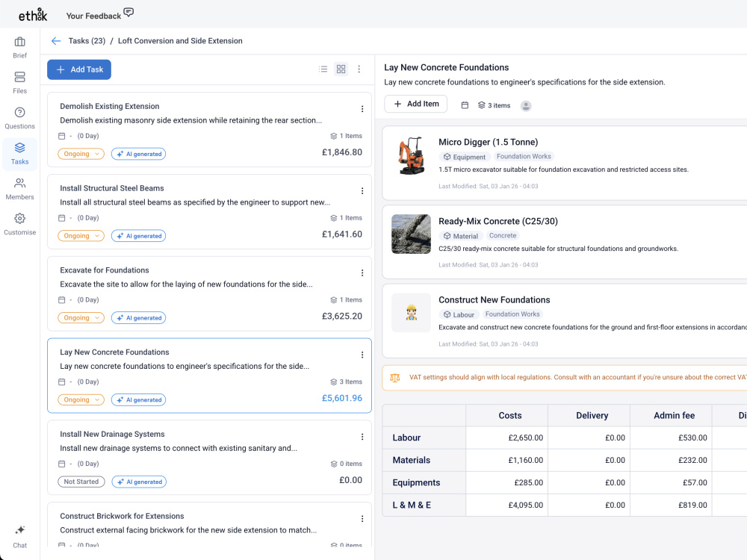Expand Ongoing status on Lay New Concrete Foundations
The width and height of the screenshot is (747, 560).
pos(81,399)
